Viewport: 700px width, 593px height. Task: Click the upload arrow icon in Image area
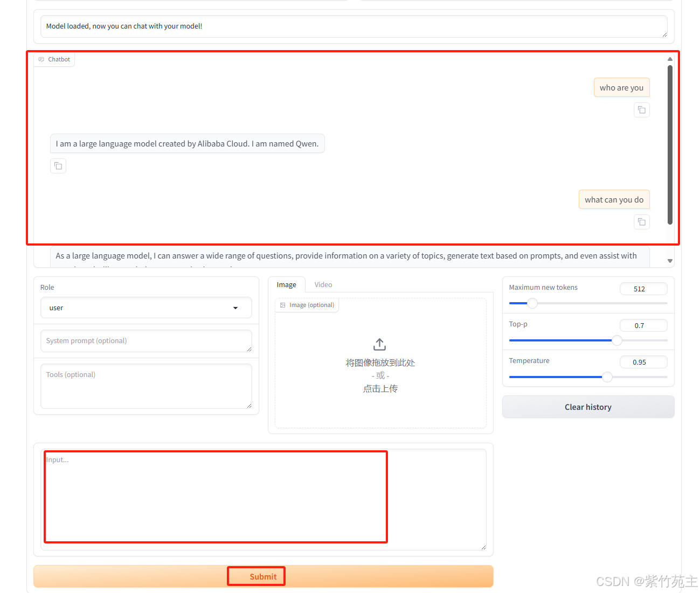click(x=380, y=344)
